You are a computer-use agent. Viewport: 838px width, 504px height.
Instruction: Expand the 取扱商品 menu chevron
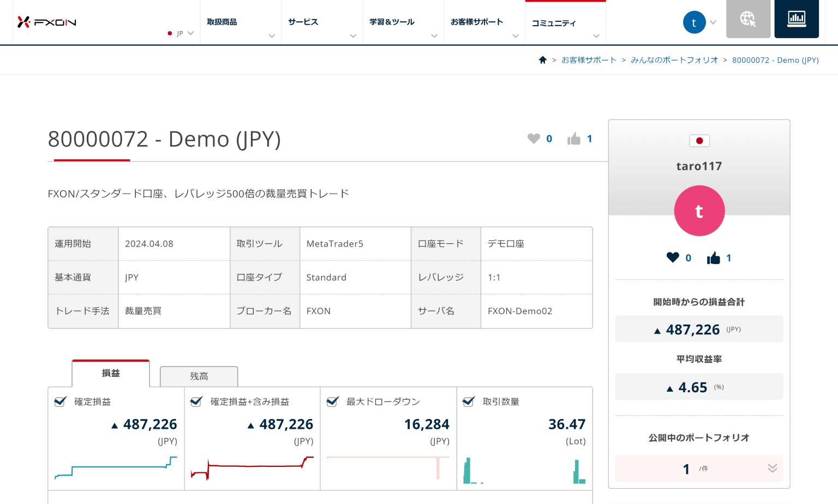(x=272, y=36)
